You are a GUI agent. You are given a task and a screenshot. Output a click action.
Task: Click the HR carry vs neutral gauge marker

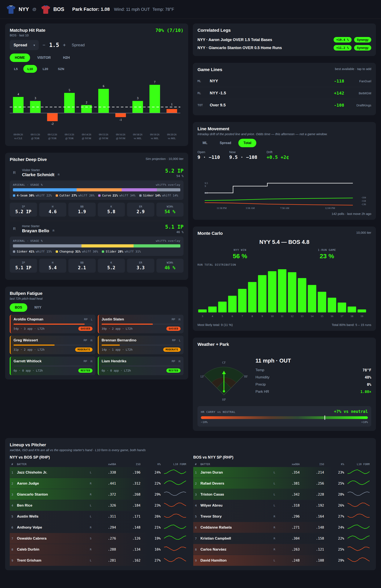click(x=325, y=418)
